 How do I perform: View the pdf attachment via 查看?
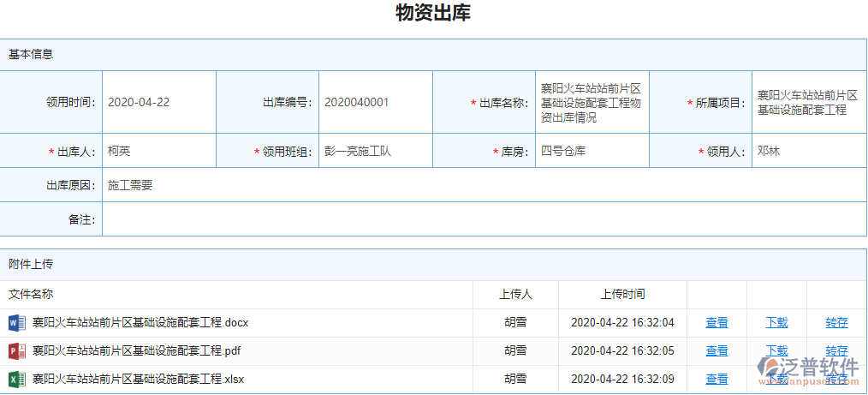(x=716, y=350)
